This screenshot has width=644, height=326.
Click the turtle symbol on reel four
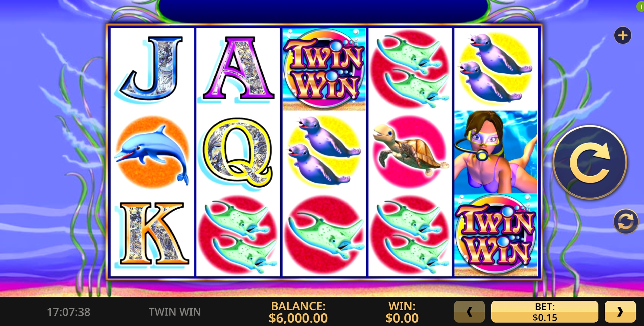click(x=410, y=152)
